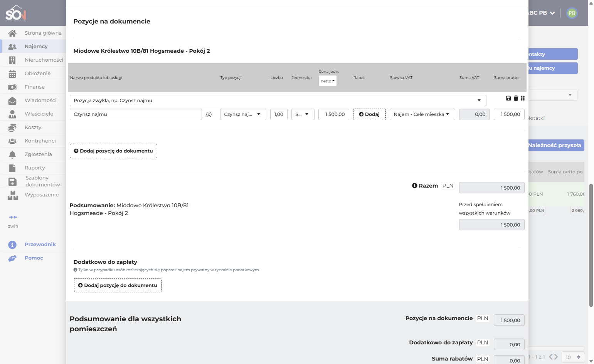This screenshot has height=364, width=594.
Task: Click rows-per-page stepper showing 10
Action: 573,357
